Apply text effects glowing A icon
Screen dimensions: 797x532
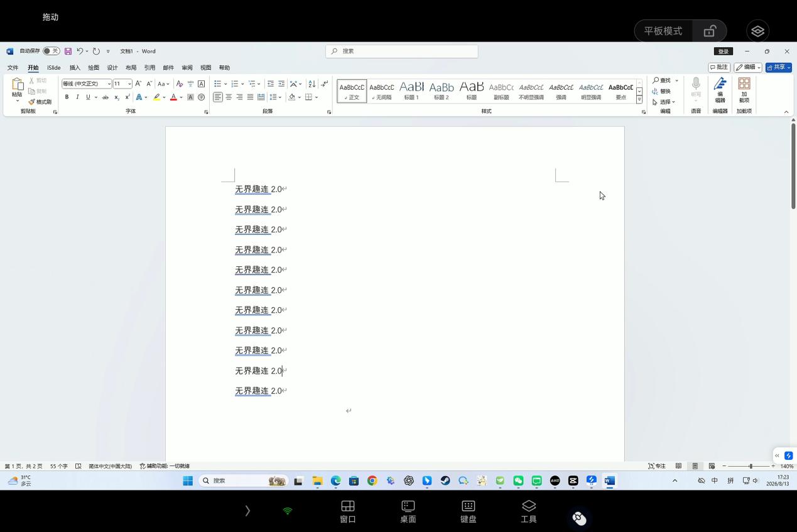(x=139, y=97)
